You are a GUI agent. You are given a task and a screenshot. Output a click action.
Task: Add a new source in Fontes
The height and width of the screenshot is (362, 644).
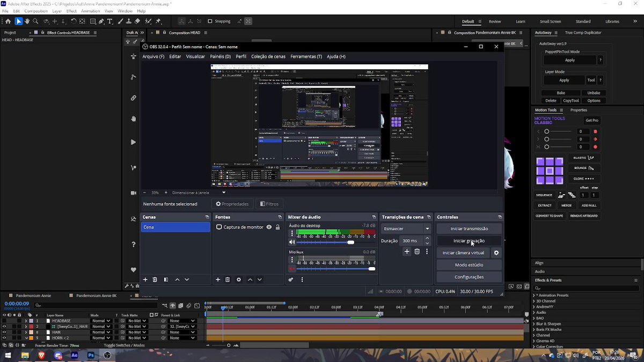click(218, 279)
